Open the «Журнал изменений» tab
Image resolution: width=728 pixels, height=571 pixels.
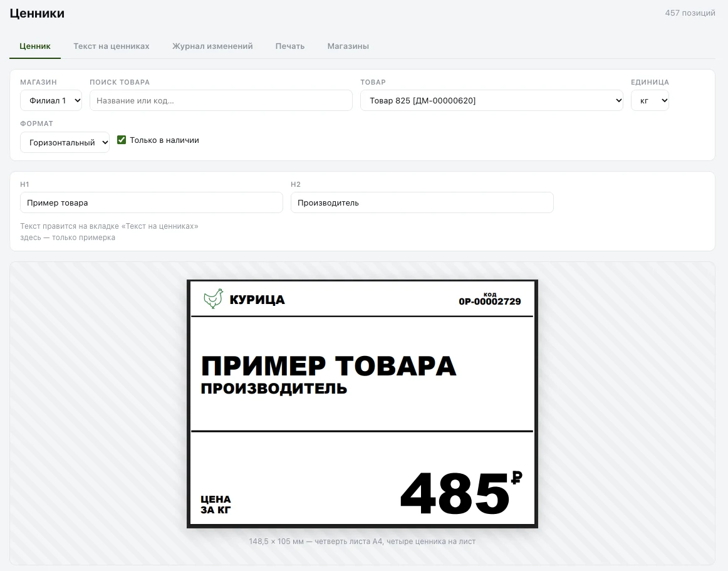(x=212, y=46)
